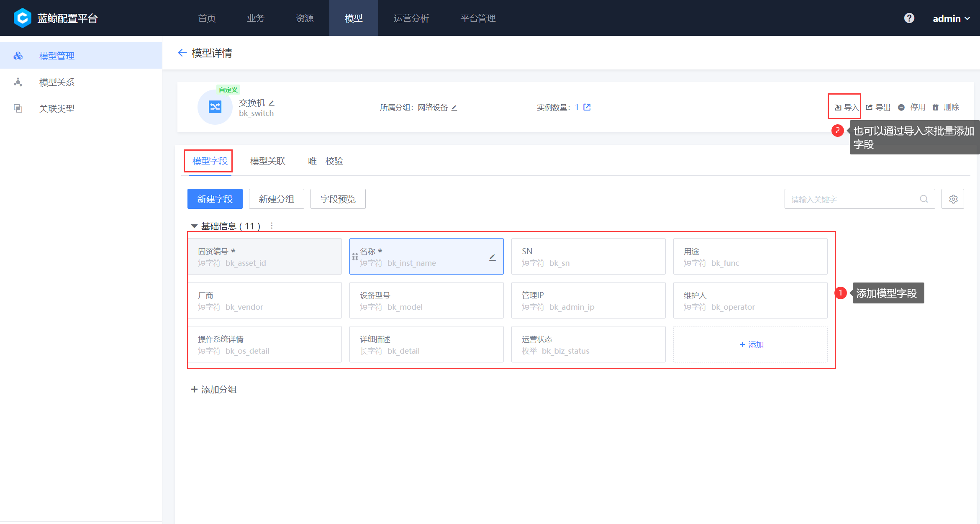The image size is (980, 524).
Task: Switch to the 模型字段 tab
Action: point(210,161)
